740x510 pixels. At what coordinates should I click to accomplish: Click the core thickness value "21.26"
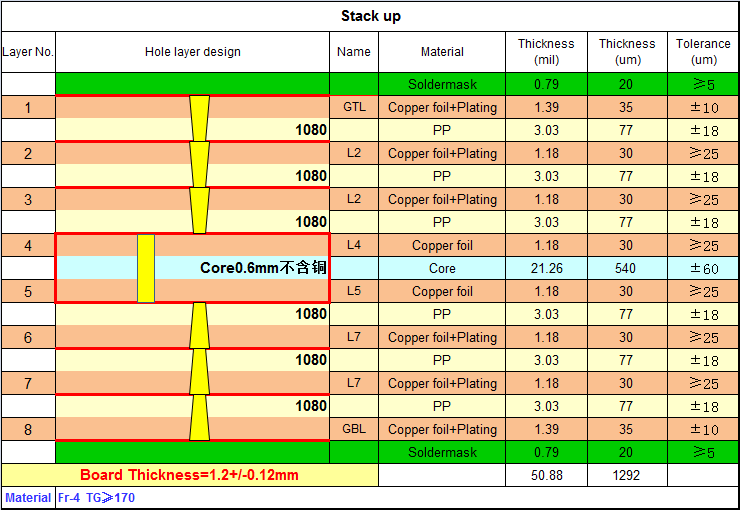pos(547,268)
